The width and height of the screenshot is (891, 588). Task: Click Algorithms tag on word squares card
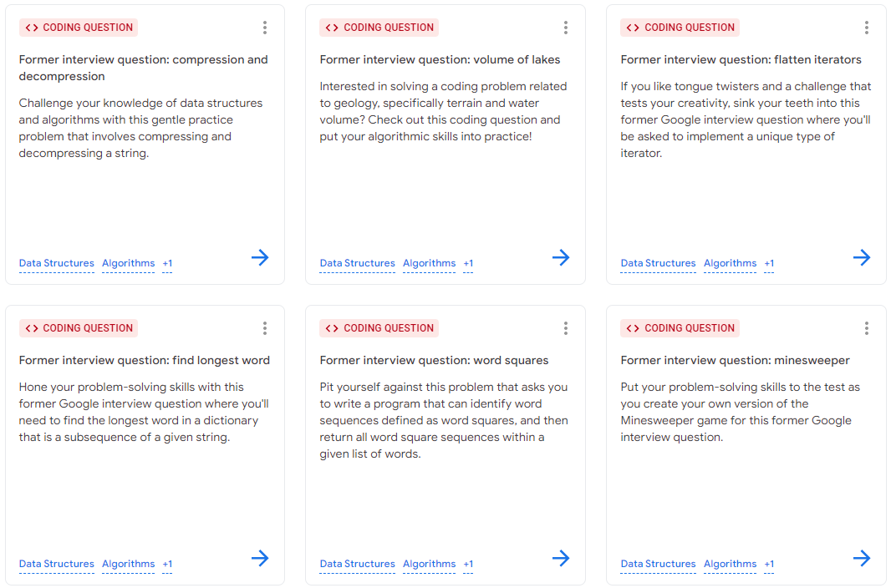429,564
